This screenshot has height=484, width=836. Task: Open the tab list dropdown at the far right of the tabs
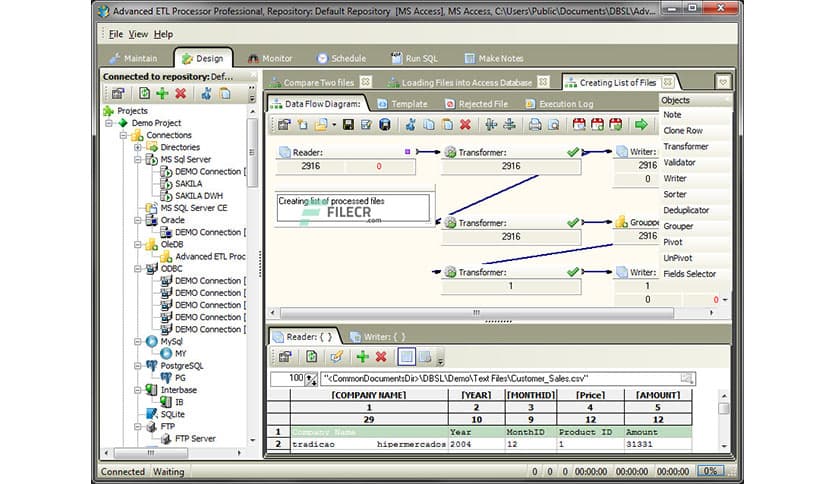[x=723, y=83]
